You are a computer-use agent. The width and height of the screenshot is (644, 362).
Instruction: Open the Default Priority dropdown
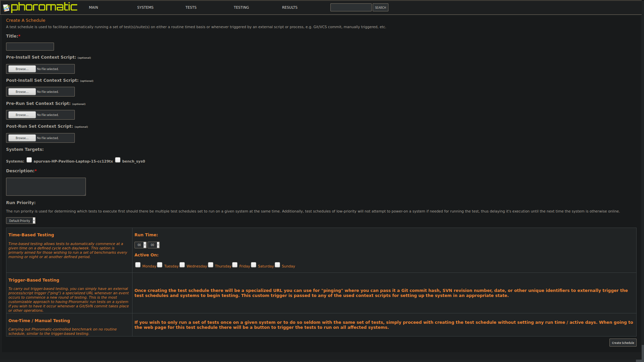pyautogui.click(x=21, y=221)
